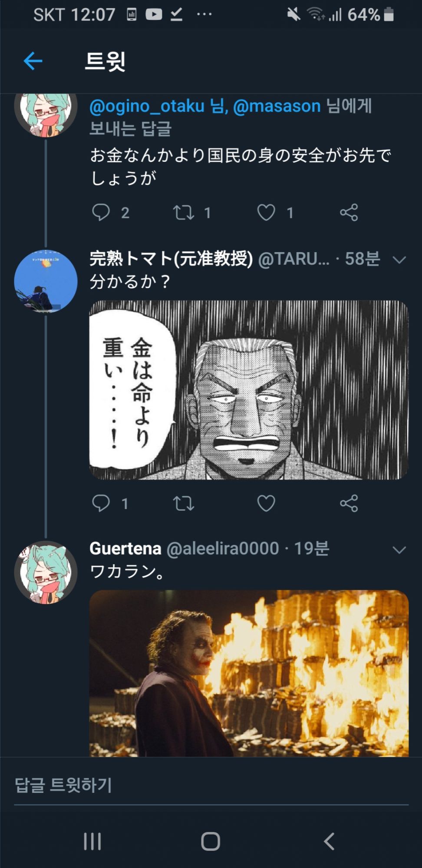Open 完熟トマト's profile avatar

46,281
